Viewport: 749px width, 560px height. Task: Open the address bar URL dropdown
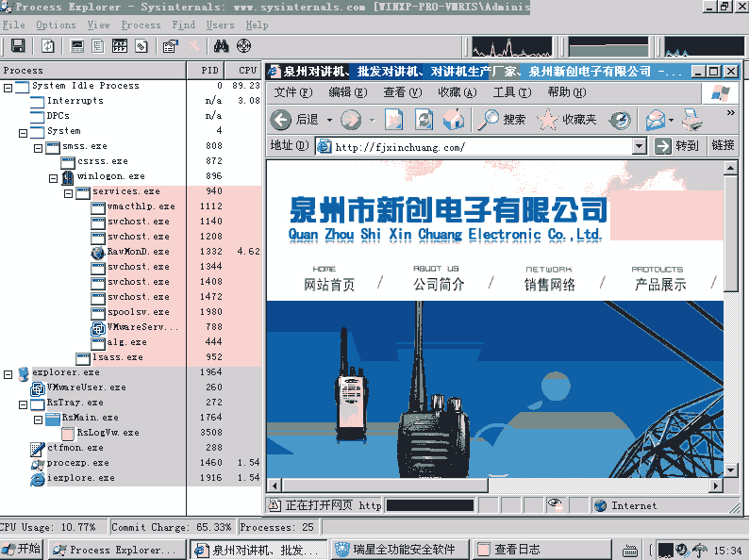coord(640,146)
